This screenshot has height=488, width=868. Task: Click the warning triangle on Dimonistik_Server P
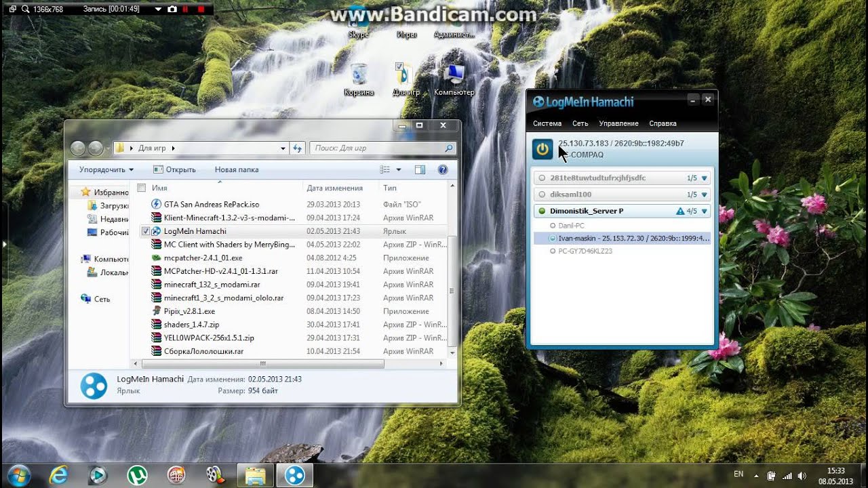(x=680, y=211)
